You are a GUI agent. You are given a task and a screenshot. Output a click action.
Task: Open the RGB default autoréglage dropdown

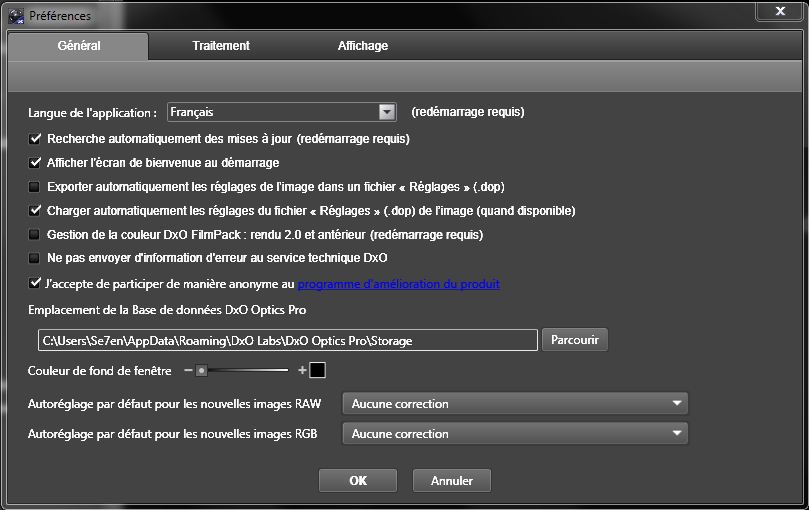coord(515,434)
